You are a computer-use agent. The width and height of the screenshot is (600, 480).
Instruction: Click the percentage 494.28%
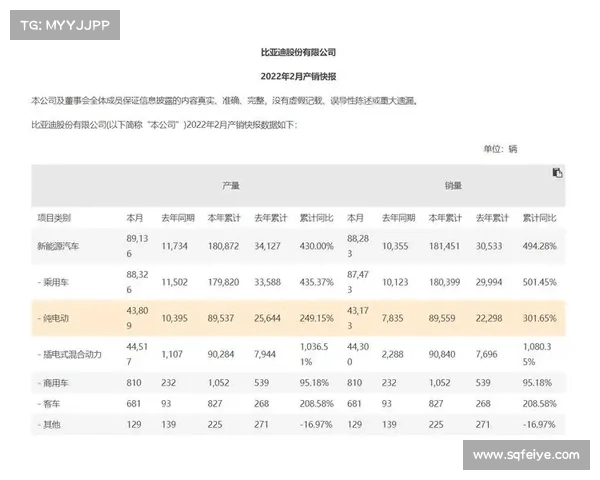[x=540, y=246]
